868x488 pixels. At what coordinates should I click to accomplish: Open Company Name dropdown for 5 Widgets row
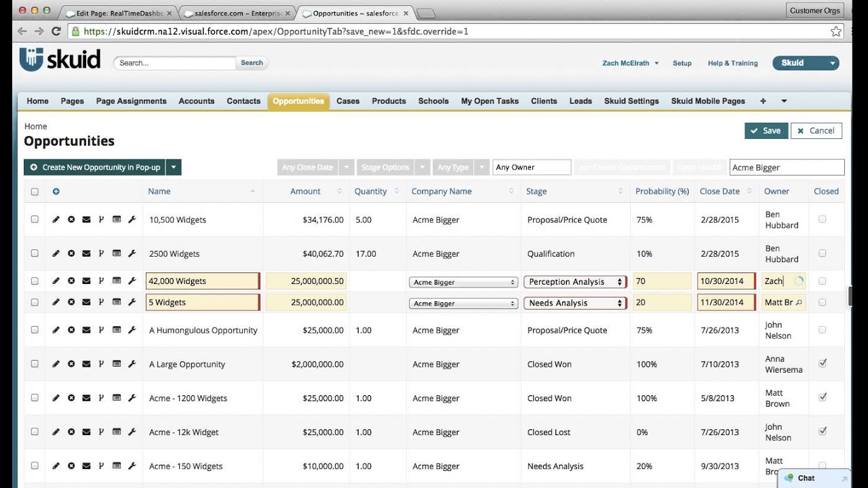click(464, 304)
